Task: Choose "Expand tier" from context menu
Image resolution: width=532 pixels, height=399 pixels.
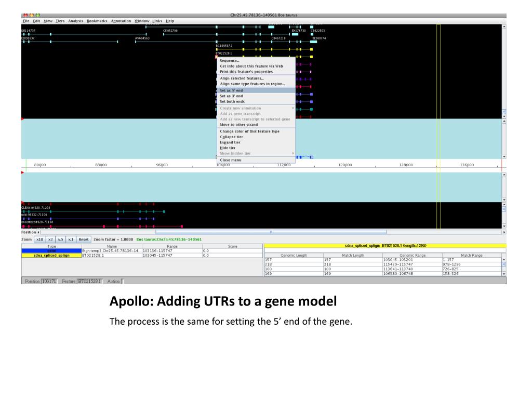Action: (x=256, y=142)
